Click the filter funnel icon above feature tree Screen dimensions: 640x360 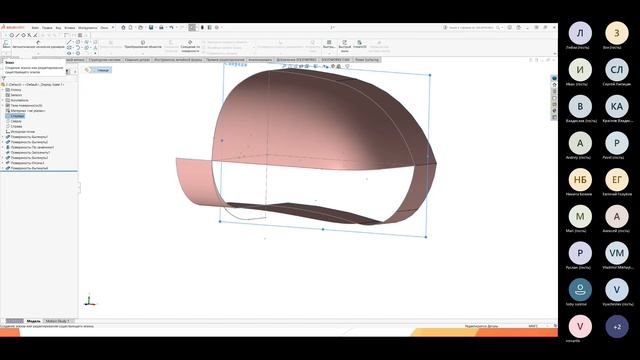pos(4,78)
